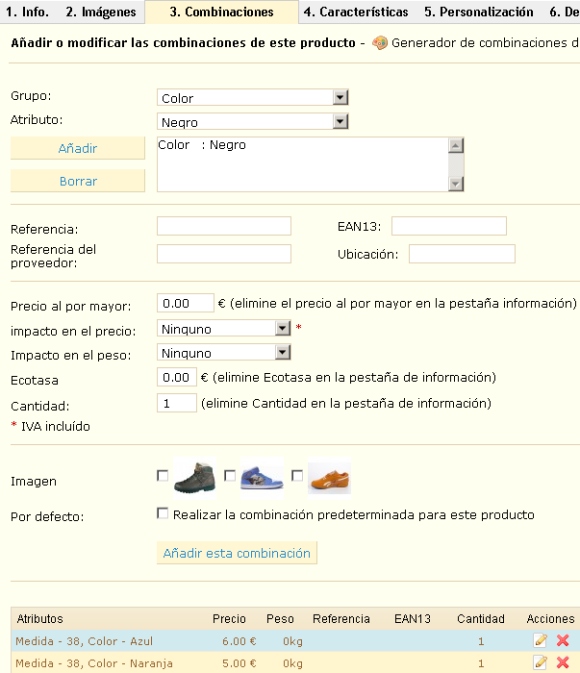The width and height of the screenshot is (580, 673).
Task: Delete the Medida 38 Color Naranja combination
Action: 562,662
